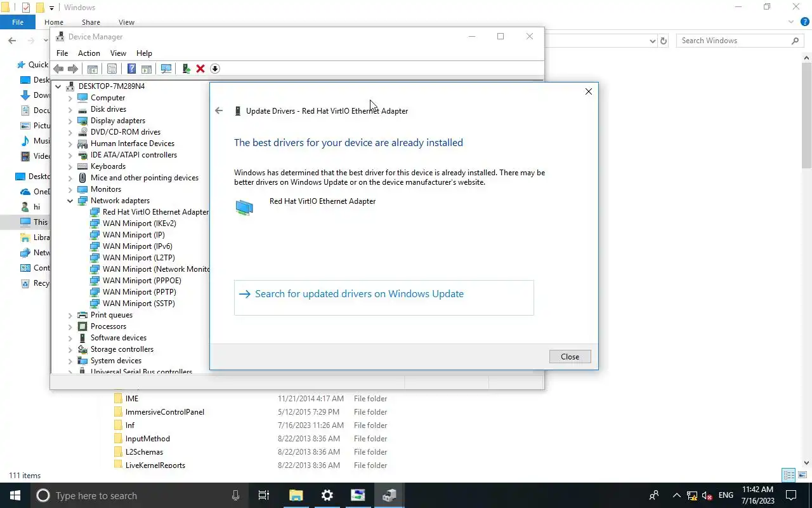Select the InputMethod folder in Explorer
The height and width of the screenshot is (508, 812).
[148, 439]
